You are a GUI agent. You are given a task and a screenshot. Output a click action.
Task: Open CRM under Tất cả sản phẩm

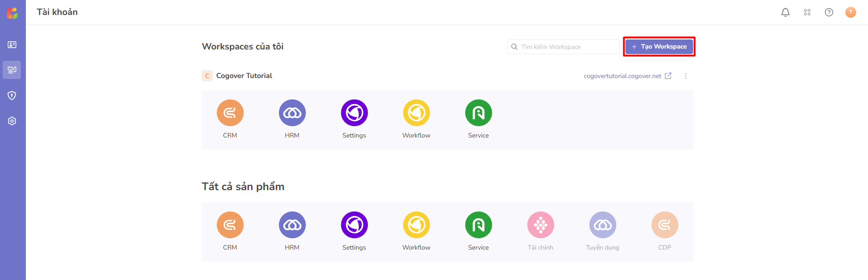(230, 225)
